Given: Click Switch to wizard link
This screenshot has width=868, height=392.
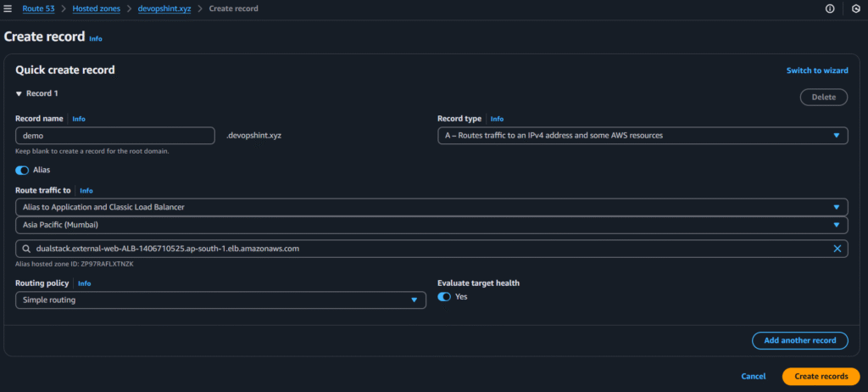Looking at the screenshot, I should point(817,70).
